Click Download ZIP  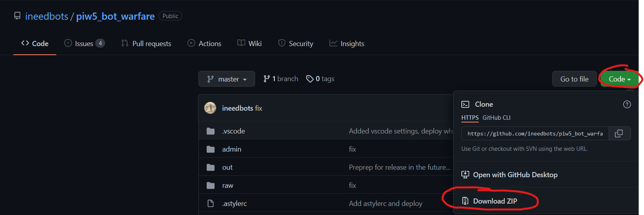point(495,201)
